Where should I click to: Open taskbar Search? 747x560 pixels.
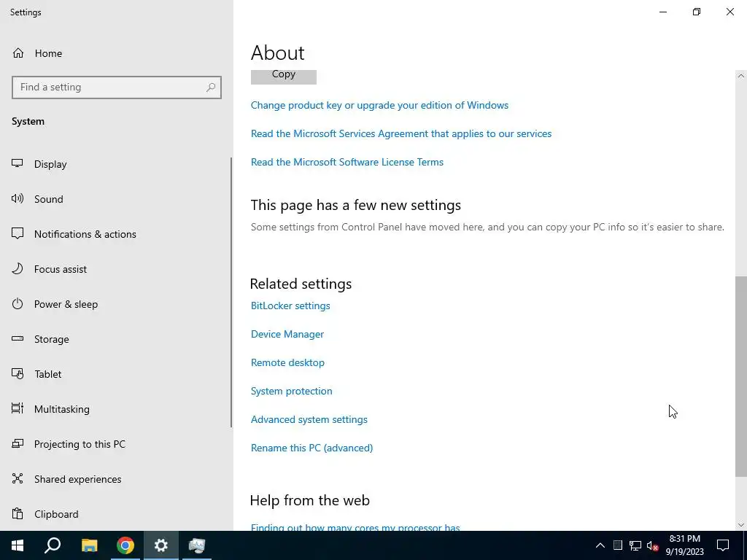click(x=53, y=545)
